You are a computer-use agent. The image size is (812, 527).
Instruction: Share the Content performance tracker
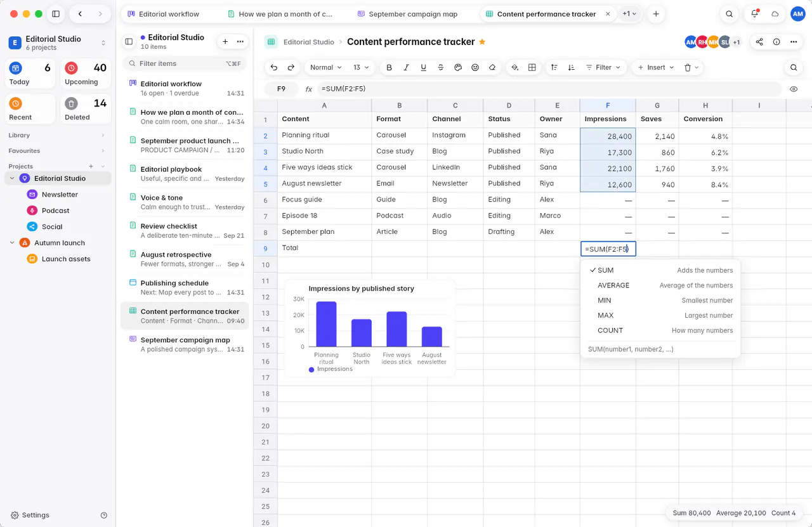759,42
